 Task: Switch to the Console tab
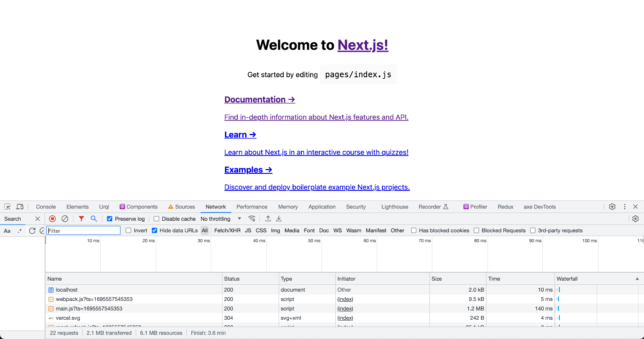click(46, 207)
